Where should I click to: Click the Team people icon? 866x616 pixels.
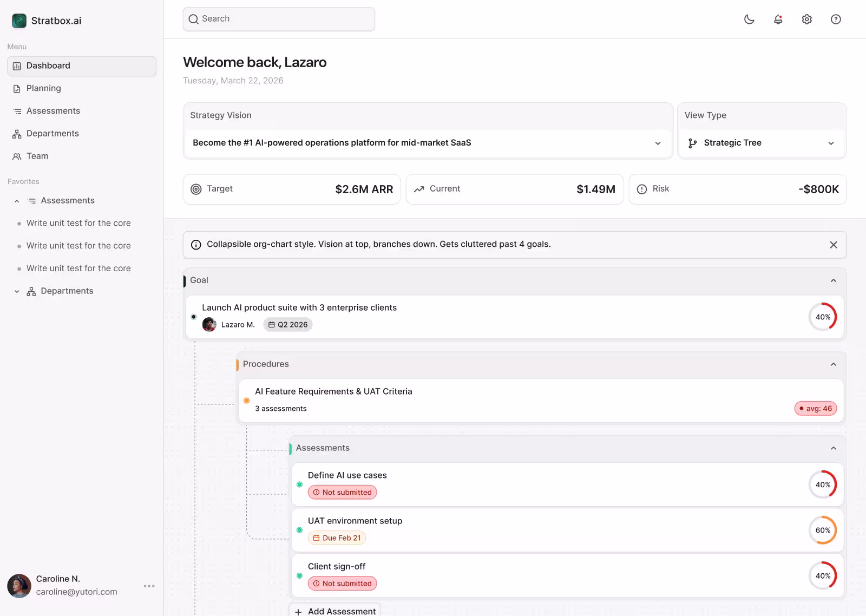point(17,156)
